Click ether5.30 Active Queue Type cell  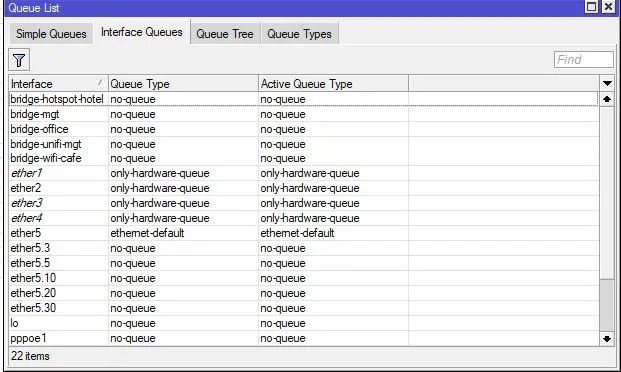click(x=333, y=309)
